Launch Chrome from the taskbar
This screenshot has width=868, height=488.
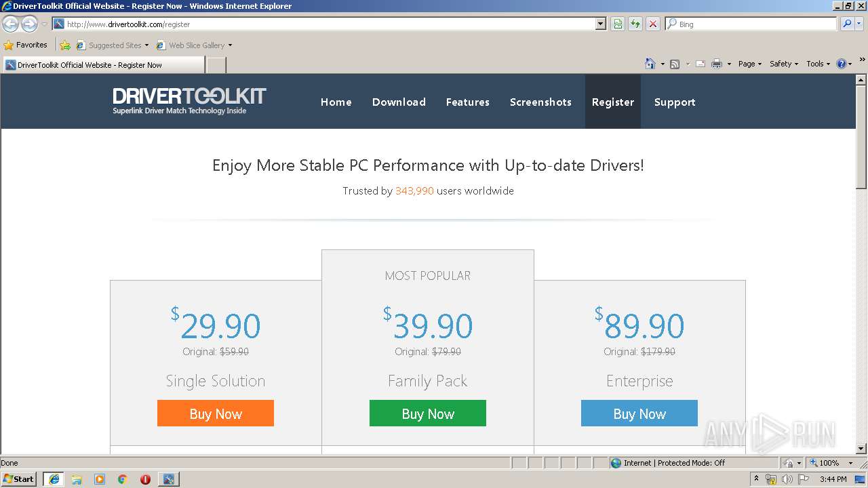[x=123, y=479]
